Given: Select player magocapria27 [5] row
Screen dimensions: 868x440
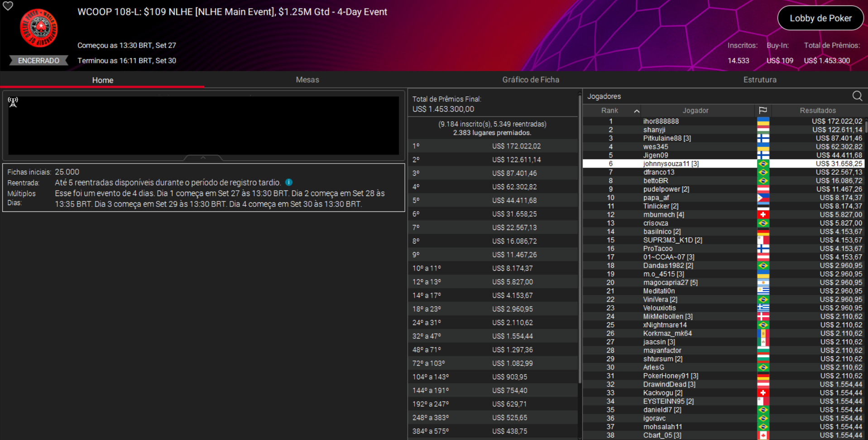Looking at the screenshot, I should tap(723, 282).
